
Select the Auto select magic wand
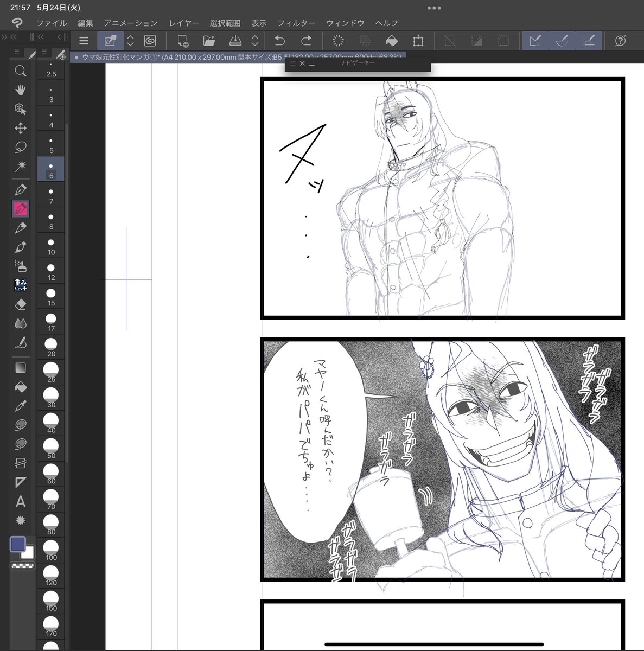tap(21, 165)
